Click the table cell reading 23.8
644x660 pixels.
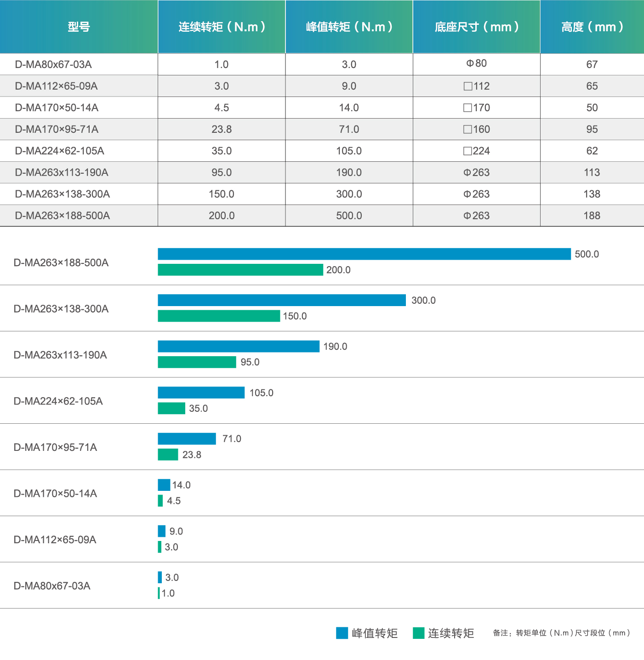pos(222,129)
